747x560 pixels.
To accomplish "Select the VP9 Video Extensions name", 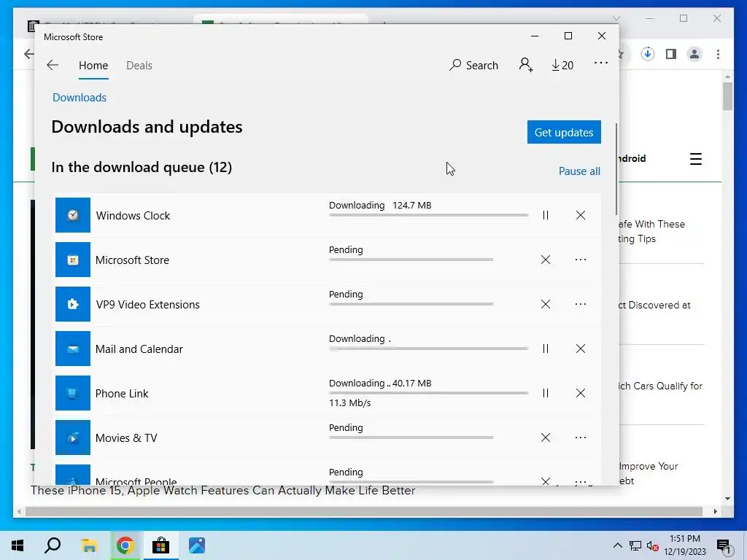I will coord(147,305).
